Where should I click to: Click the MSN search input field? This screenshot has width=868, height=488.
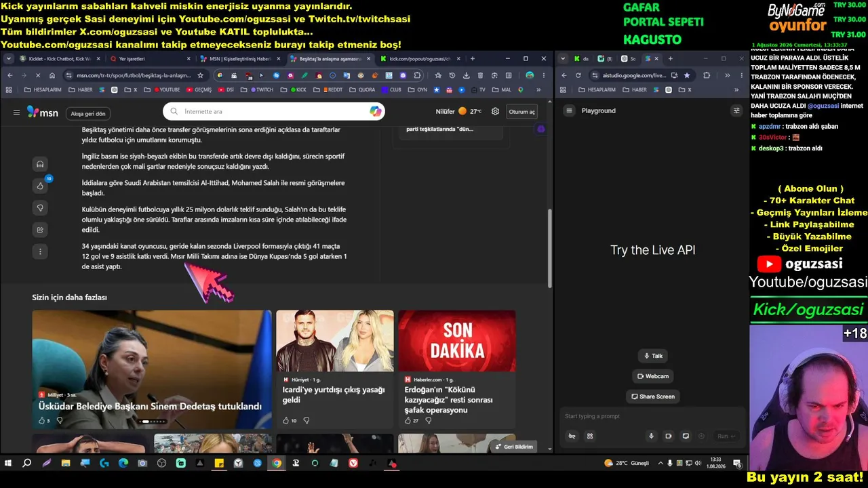click(273, 111)
